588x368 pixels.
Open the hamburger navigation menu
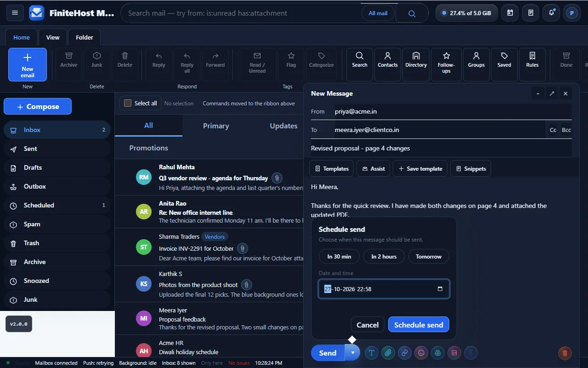15,13
